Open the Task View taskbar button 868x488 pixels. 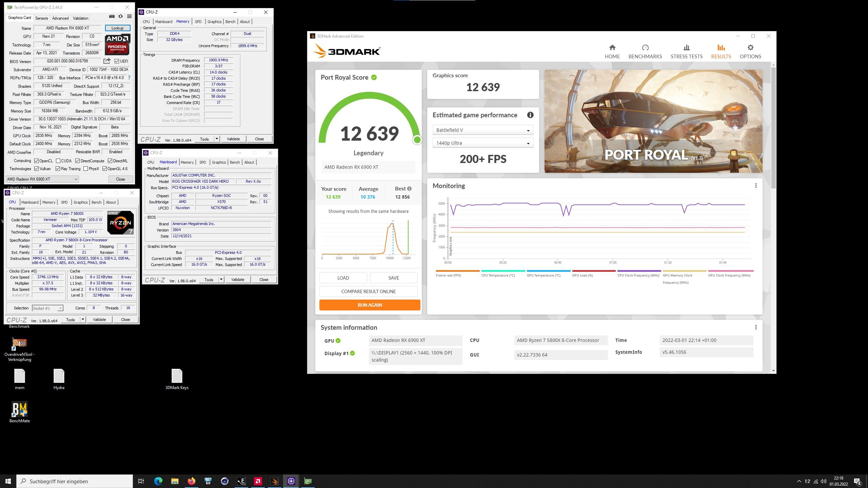point(141,481)
